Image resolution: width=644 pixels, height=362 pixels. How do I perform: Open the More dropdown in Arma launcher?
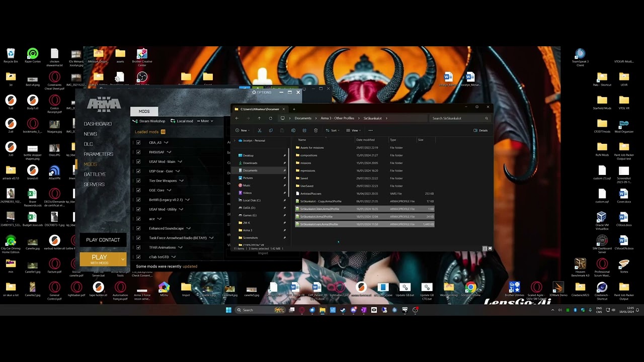click(205, 121)
